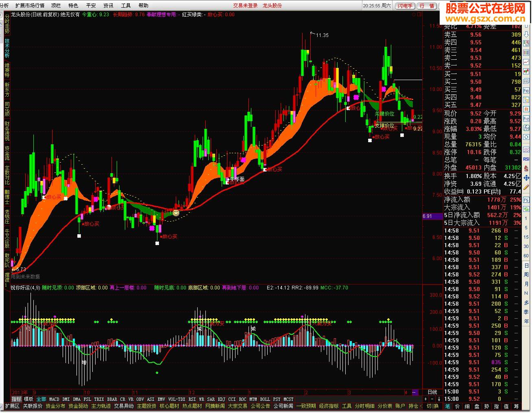Select BOLL indicator tab

point(265,399)
